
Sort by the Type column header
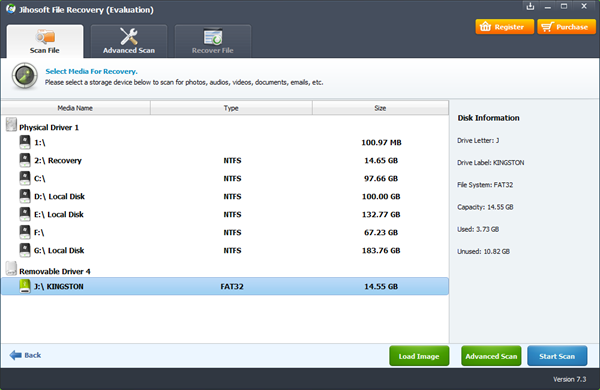point(231,108)
